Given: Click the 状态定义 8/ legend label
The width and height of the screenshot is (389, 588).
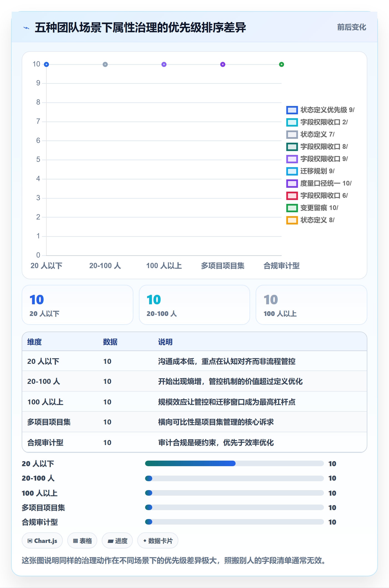Looking at the screenshot, I should click(317, 220).
